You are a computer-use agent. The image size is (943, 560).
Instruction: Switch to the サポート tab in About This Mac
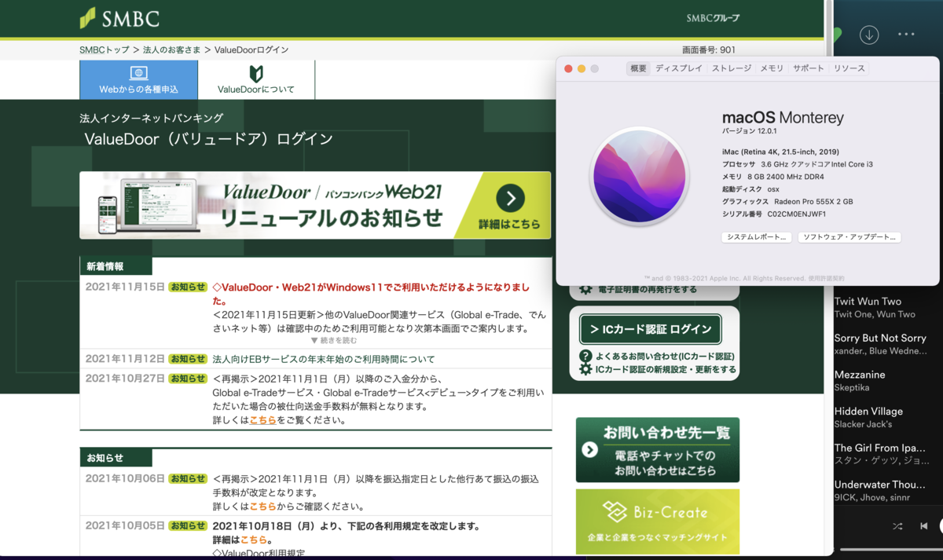click(809, 68)
